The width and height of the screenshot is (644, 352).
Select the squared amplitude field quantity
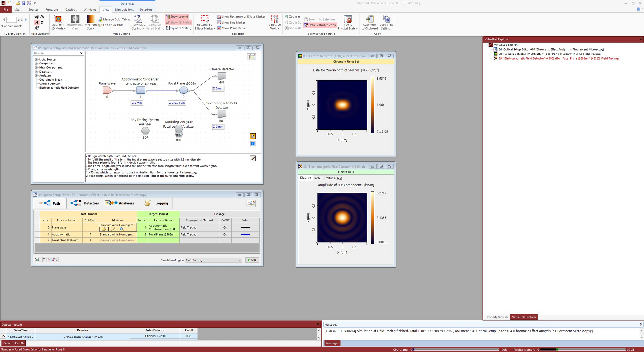click(x=37, y=28)
